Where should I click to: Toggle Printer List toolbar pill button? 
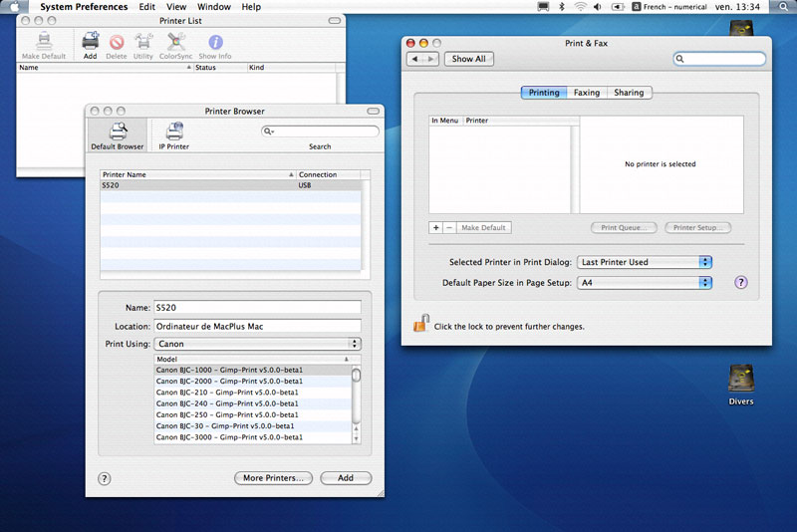pos(335,21)
